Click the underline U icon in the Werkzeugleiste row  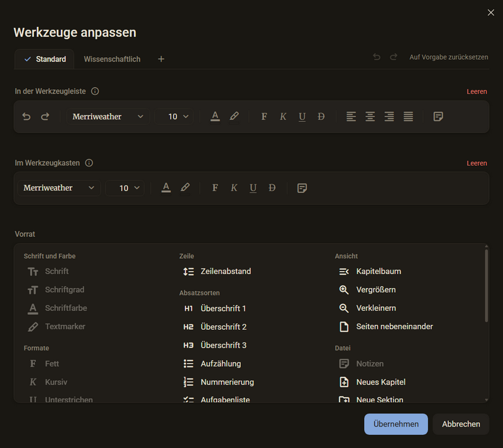click(302, 117)
